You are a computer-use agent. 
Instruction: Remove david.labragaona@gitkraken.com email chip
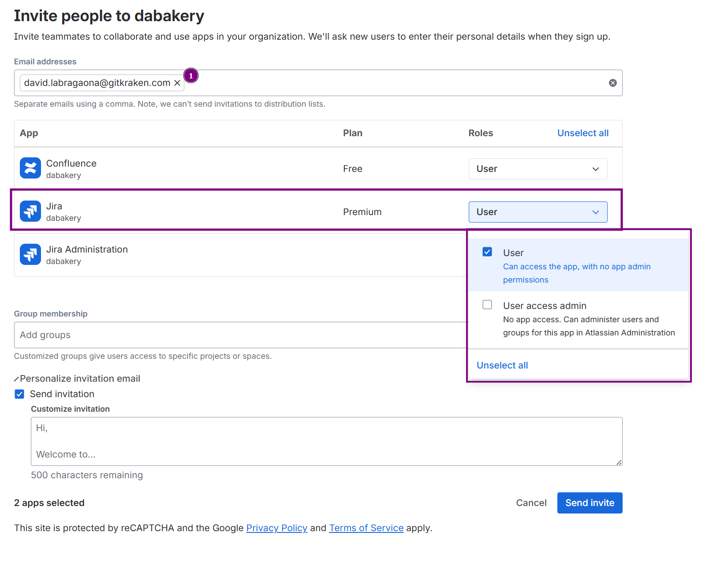177,82
